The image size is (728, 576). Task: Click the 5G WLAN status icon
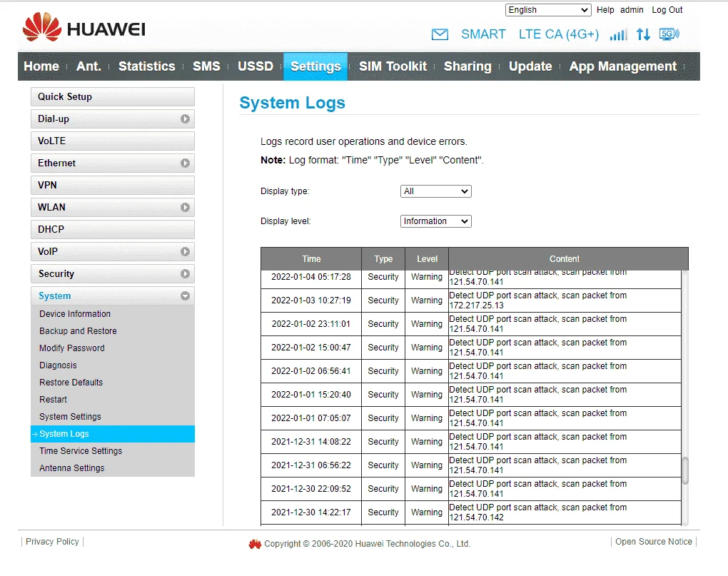click(x=669, y=34)
